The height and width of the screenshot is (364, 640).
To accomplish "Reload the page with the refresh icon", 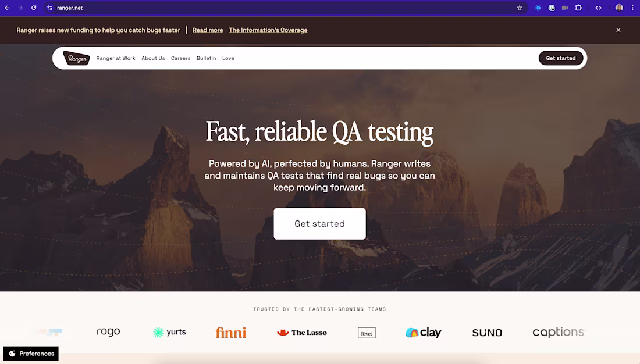I will pos(33,8).
